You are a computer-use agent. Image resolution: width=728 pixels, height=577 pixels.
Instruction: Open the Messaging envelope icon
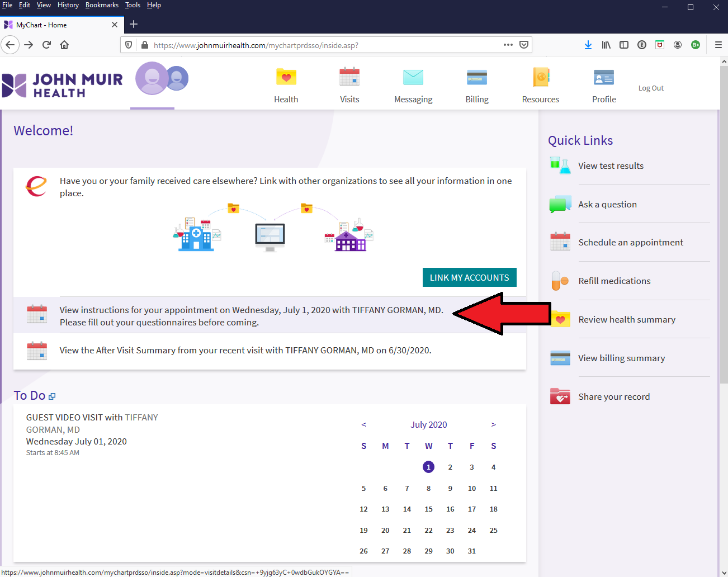click(x=413, y=77)
